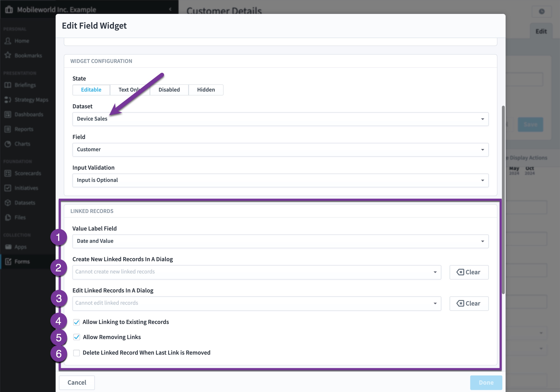The height and width of the screenshot is (392, 560).
Task: Collapse the sidebar with the chevron
Action: pyautogui.click(x=170, y=9)
